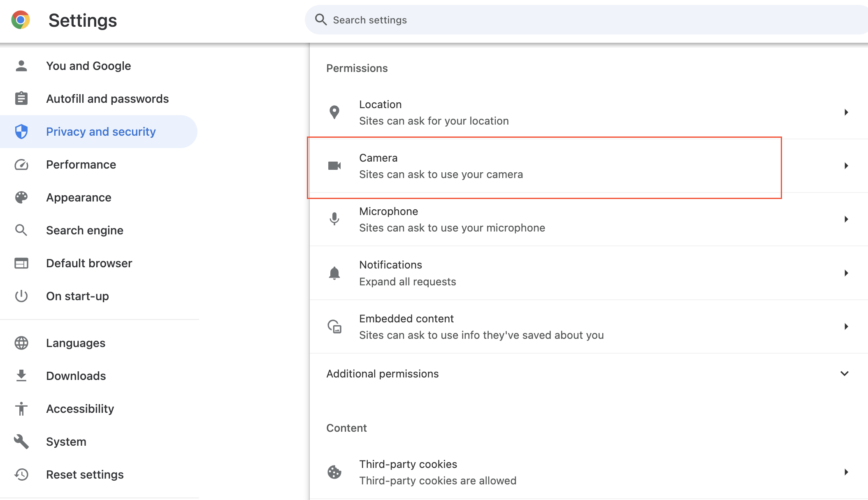Click 'Expand all requests' text

pos(407,282)
